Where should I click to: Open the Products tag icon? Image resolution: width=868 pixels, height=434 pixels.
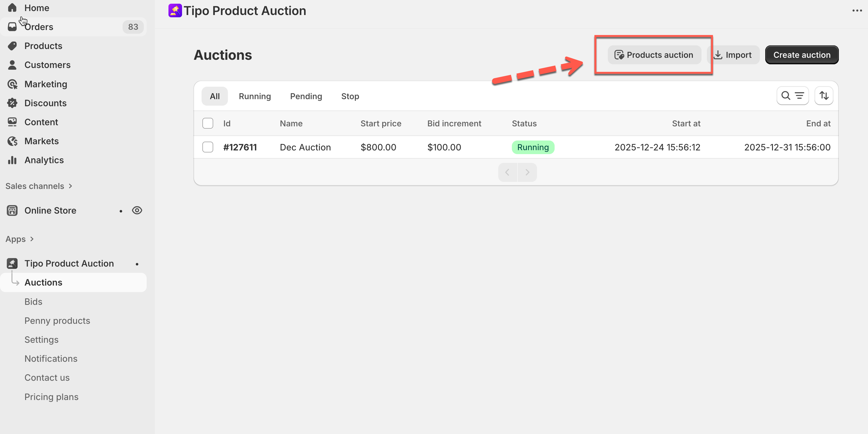pos(12,46)
